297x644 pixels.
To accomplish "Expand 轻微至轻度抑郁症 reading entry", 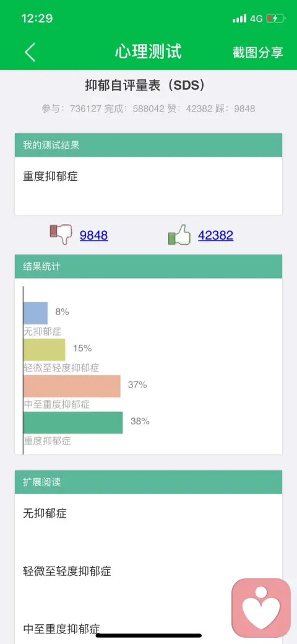I will tap(67, 572).
